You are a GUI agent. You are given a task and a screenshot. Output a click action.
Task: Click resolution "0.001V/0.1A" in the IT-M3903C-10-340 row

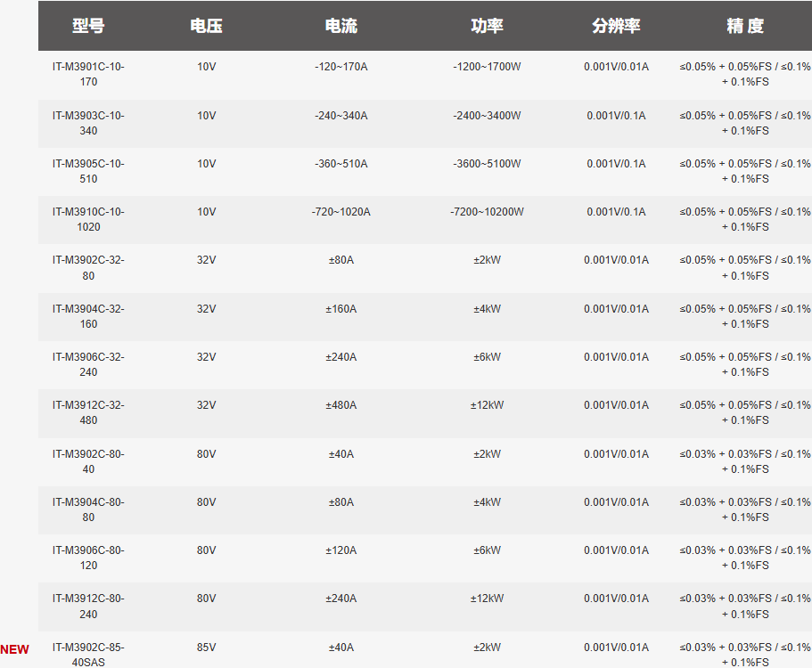pyautogui.click(x=616, y=116)
